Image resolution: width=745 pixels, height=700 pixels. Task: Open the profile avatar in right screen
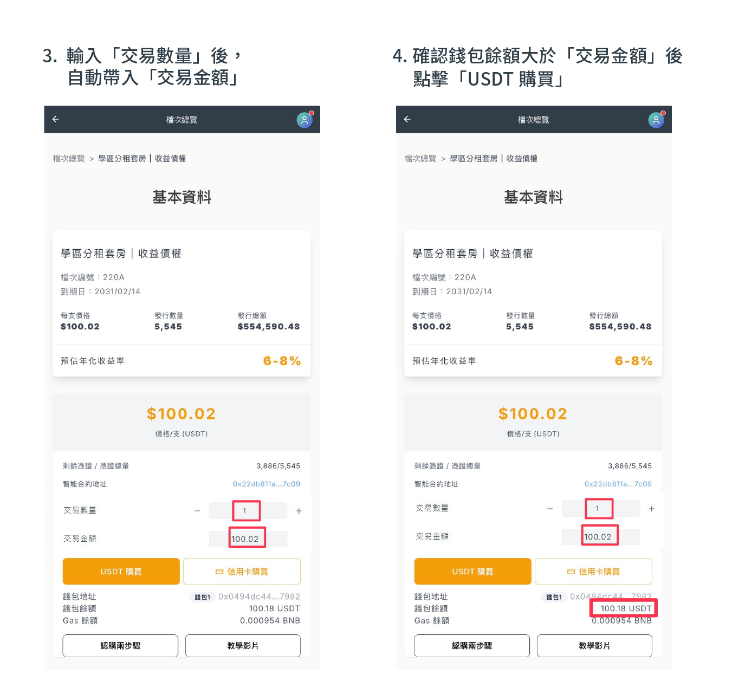click(656, 120)
